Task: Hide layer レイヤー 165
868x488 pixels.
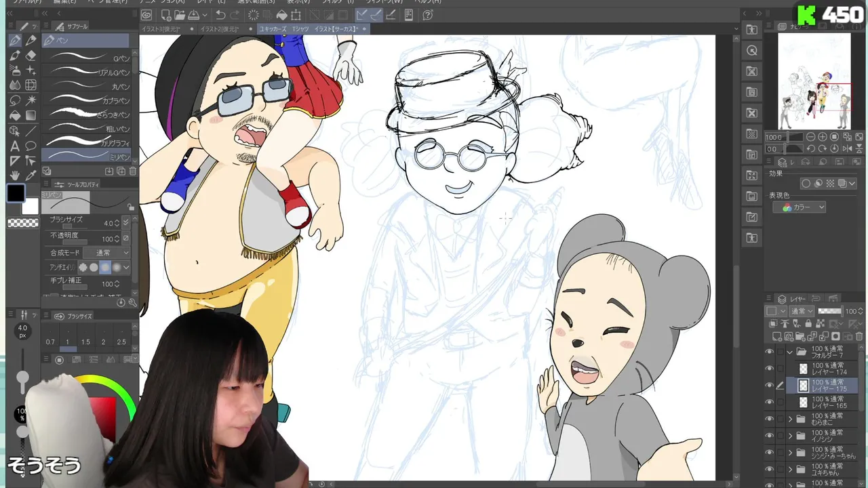Action: (769, 403)
